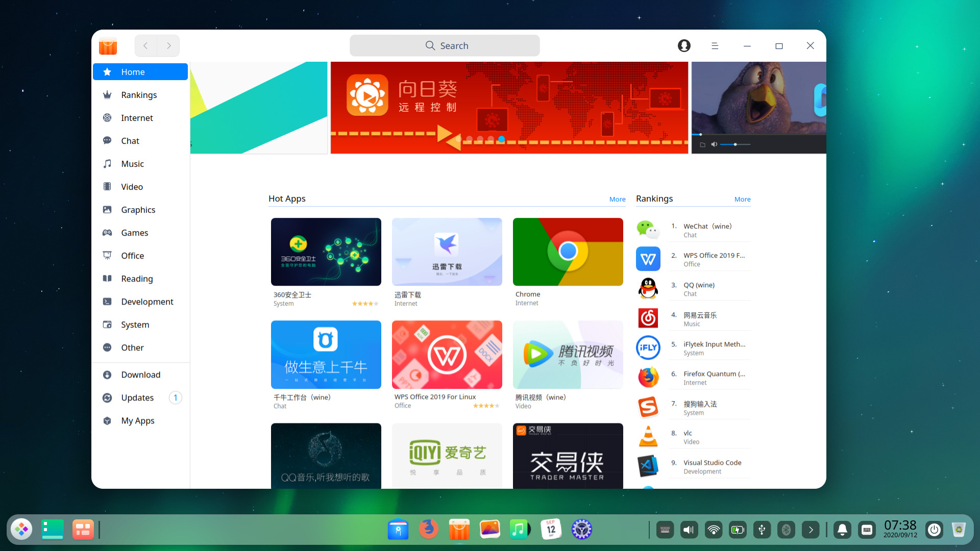Open More for Hot Apps
The width and height of the screenshot is (980, 551).
(x=617, y=199)
